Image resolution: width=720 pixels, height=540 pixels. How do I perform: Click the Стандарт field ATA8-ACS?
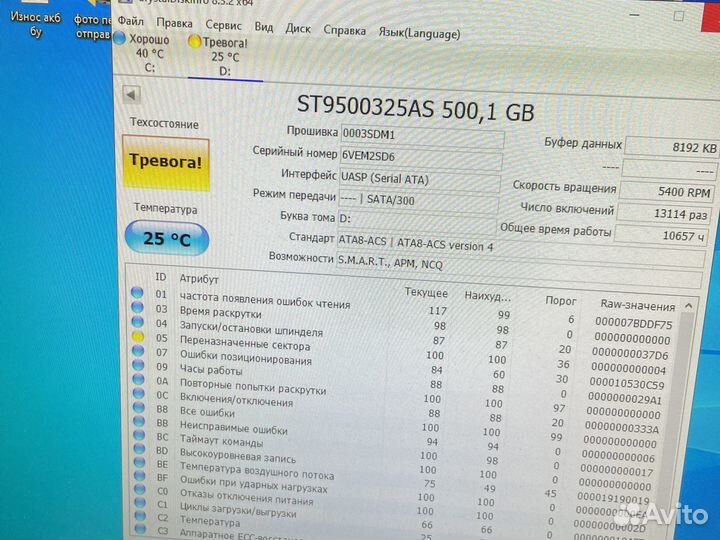click(521, 247)
